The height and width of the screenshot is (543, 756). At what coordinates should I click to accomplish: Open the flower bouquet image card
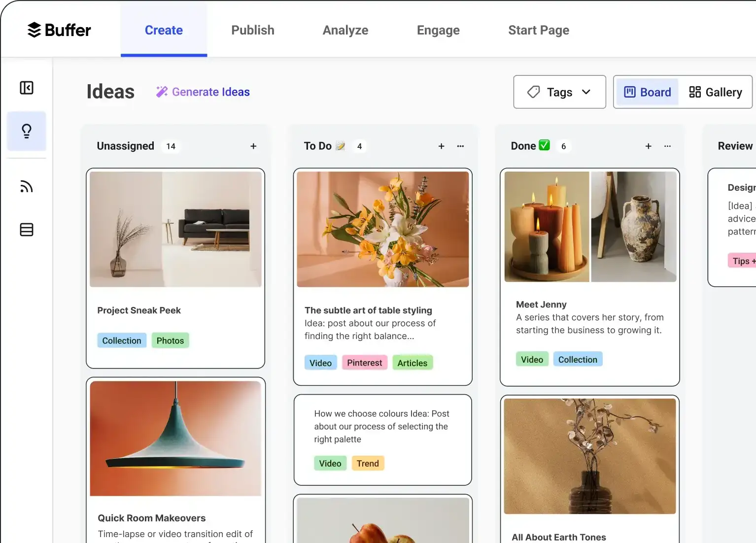click(x=383, y=229)
